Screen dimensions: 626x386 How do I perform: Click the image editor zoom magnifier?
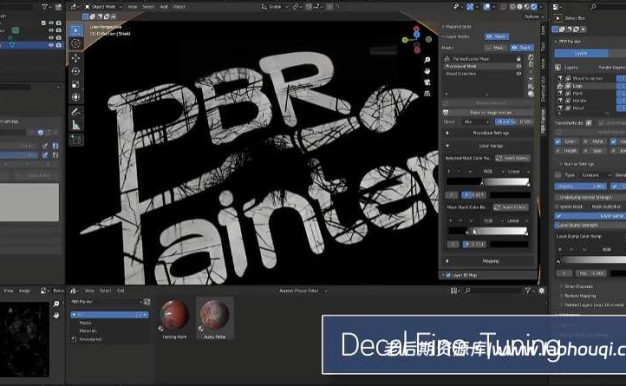(x=56, y=304)
